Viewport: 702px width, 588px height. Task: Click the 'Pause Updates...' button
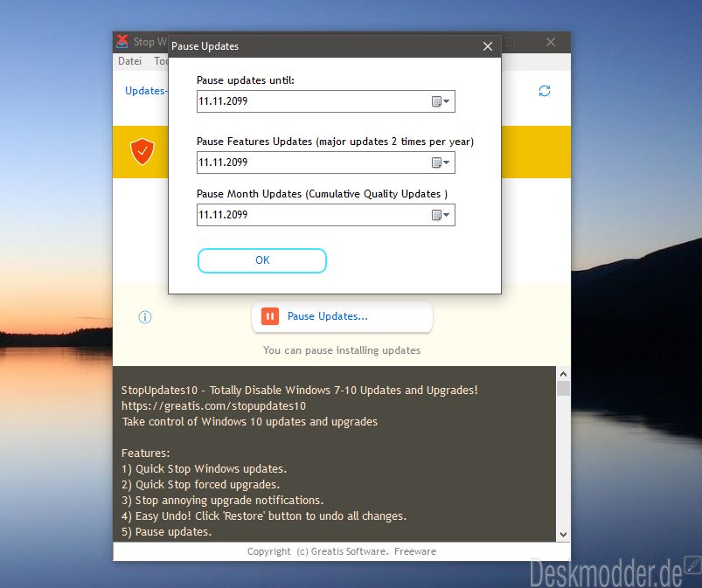click(x=342, y=316)
